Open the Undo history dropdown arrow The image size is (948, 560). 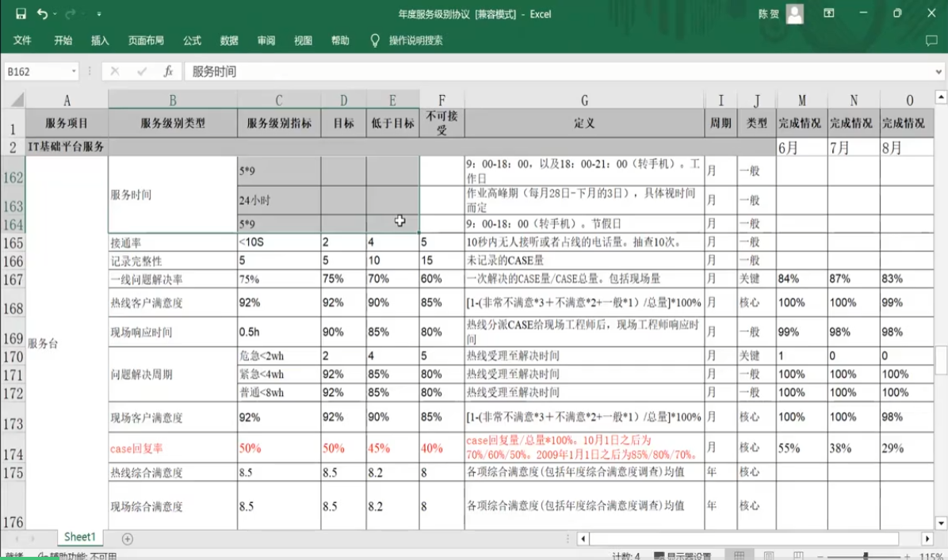click(55, 14)
